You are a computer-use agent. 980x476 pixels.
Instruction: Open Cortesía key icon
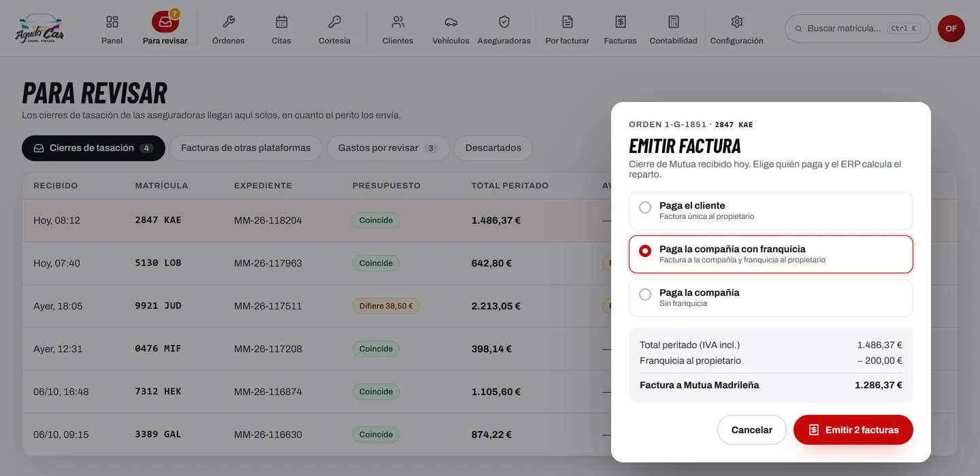pos(335,22)
